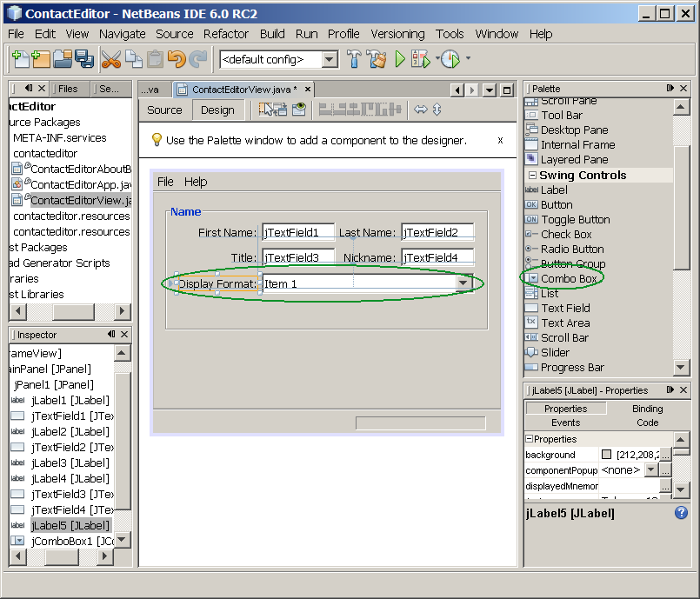Click the Profile Main Project clock icon
The height and width of the screenshot is (599, 700).
(x=450, y=59)
